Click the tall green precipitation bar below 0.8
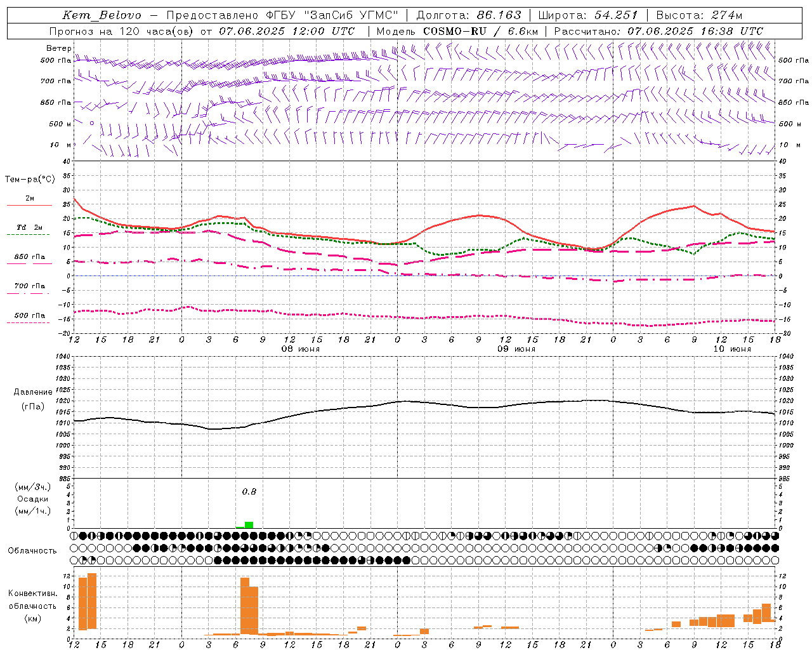The width and height of the screenshot is (812, 650). [249, 525]
